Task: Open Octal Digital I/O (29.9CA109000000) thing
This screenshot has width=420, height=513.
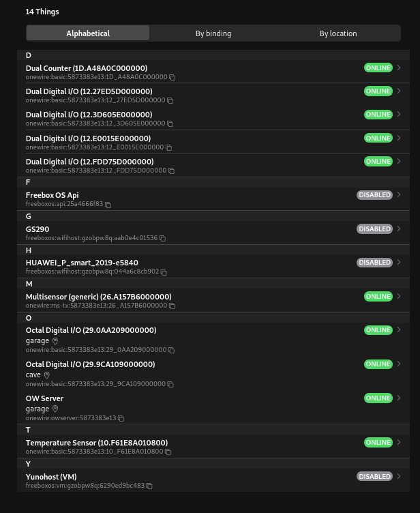Action: tap(90, 364)
